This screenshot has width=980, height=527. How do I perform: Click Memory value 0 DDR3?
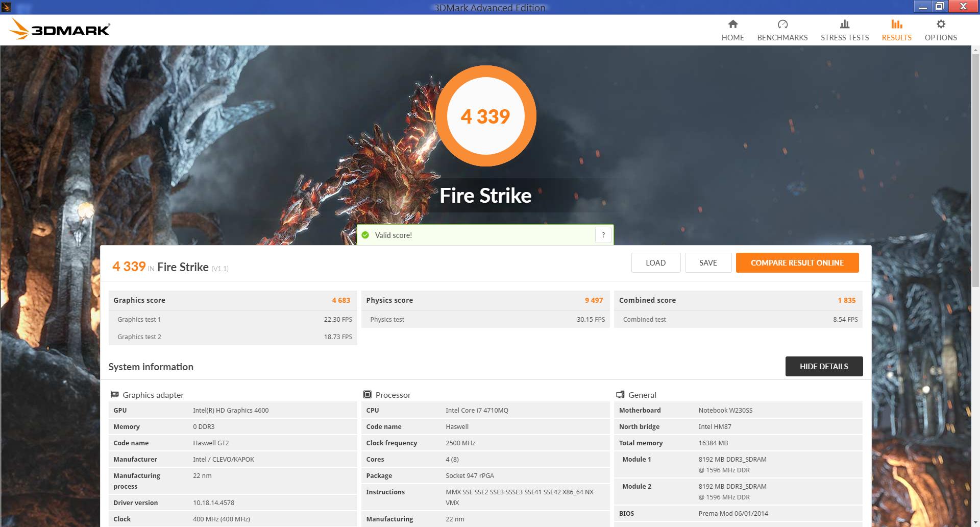pyautogui.click(x=204, y=426)
